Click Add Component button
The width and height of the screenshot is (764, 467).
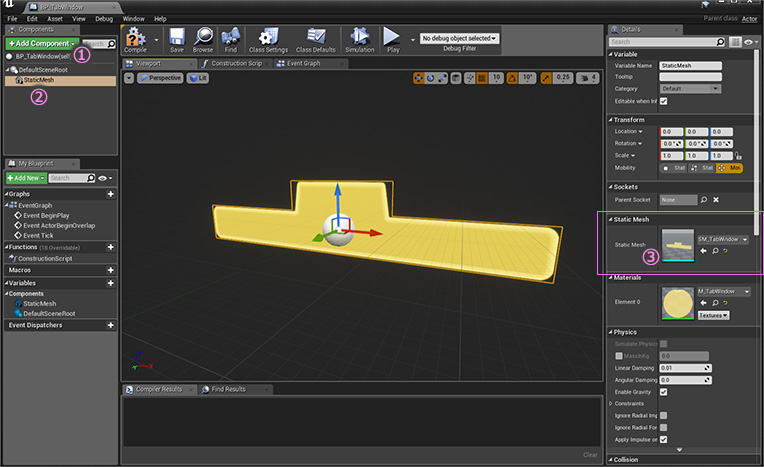click(42, 43)
